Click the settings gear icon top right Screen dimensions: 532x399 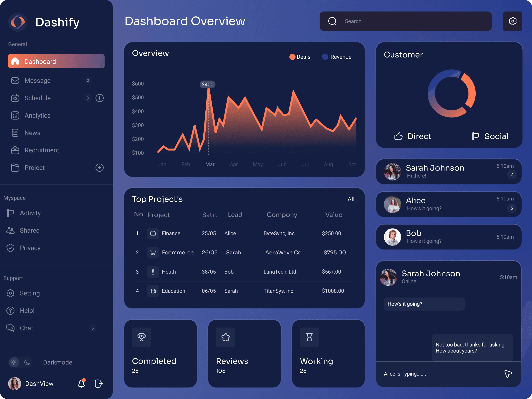pyautogui.click(x=512, y=21)
